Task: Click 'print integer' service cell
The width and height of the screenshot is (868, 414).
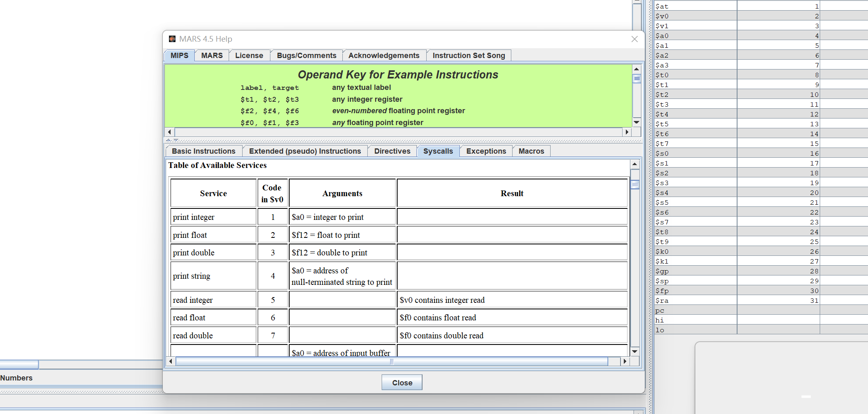Action: pyautogui.click(x=214, y=217)
